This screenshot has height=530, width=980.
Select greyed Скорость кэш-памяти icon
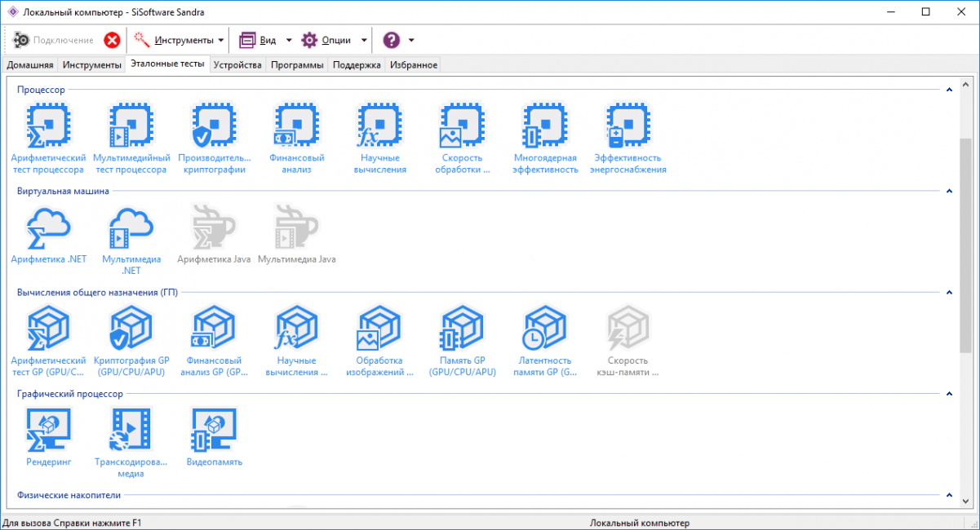click(x=627, y=341)
